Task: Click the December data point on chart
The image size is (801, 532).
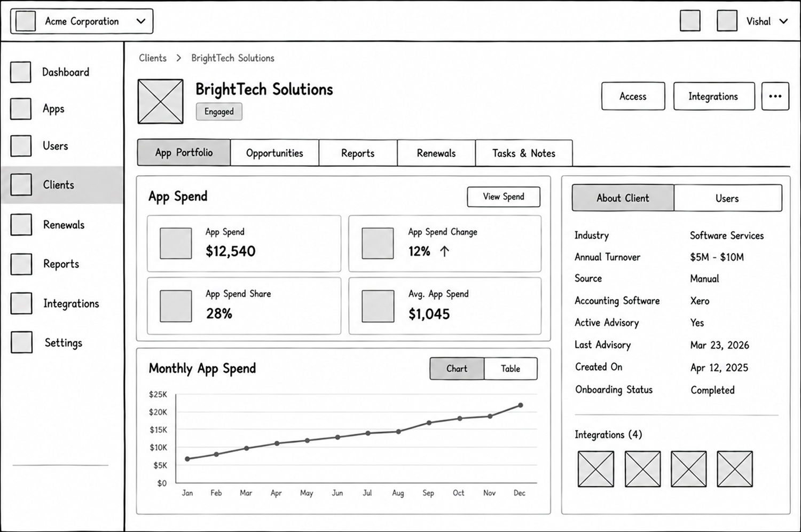Action: 520,405
